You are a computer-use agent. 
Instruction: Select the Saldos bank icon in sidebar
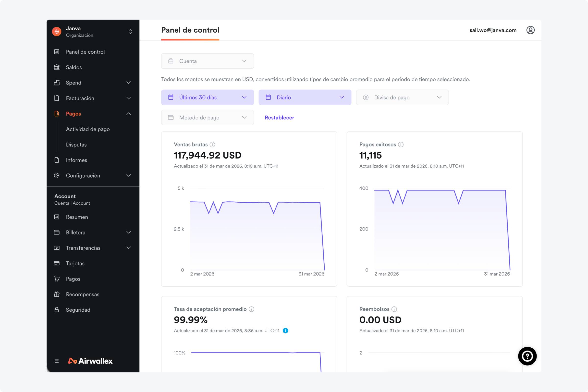(x=57, y=67)
